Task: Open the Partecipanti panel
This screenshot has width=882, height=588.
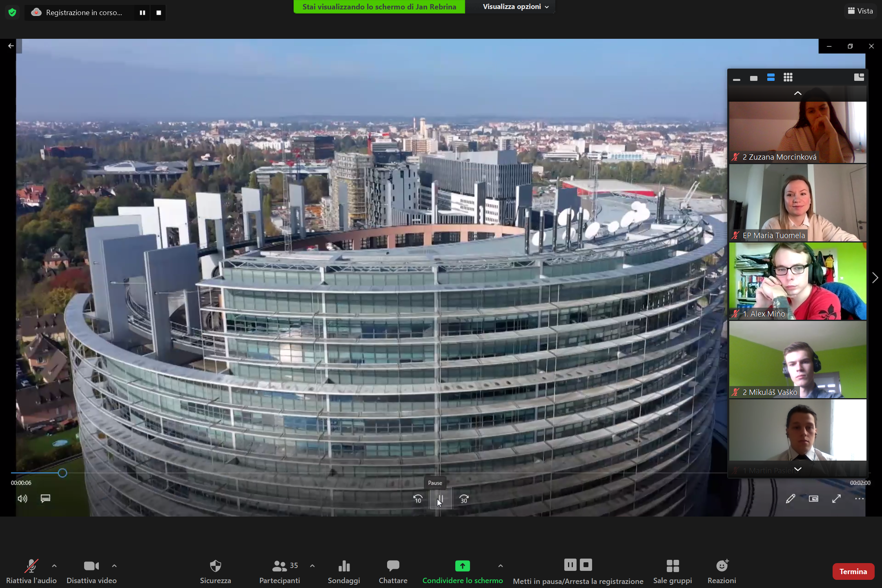Action: [280, 572]
